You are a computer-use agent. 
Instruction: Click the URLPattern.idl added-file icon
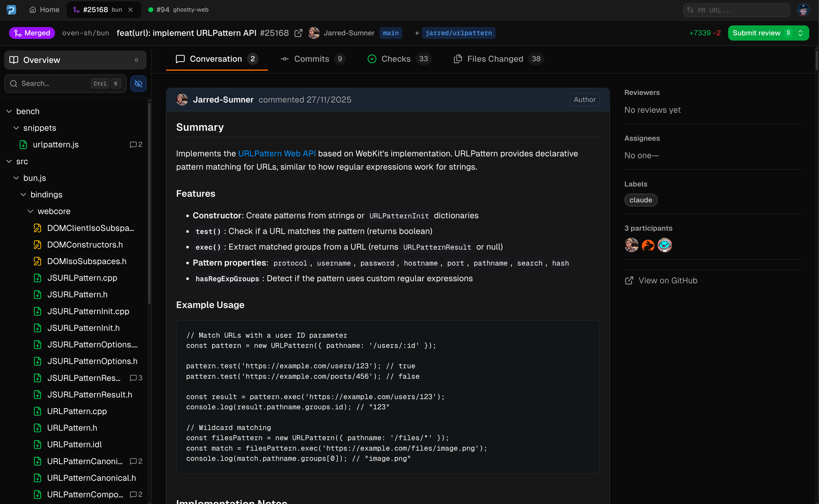point(37,445)
